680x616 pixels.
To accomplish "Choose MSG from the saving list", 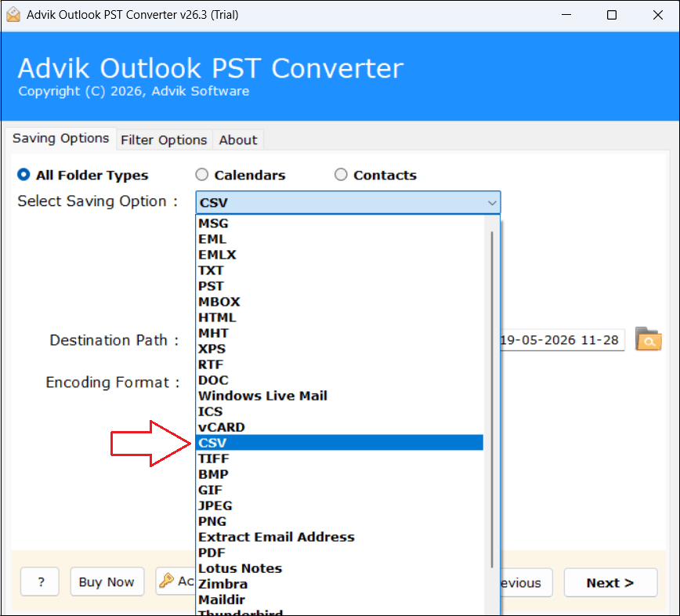I will tap(340, 223).
